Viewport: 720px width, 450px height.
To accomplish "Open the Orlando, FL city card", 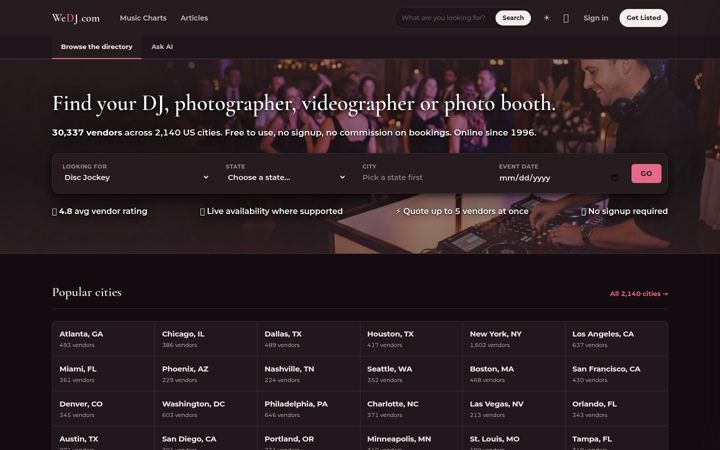I will pos(616,409).
